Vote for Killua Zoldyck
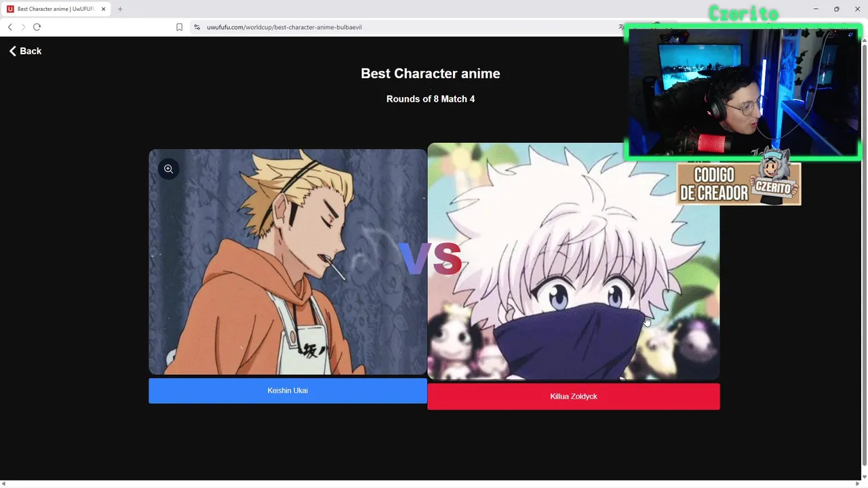The width and height of the screenshot is (868, 488). (574, 396)
